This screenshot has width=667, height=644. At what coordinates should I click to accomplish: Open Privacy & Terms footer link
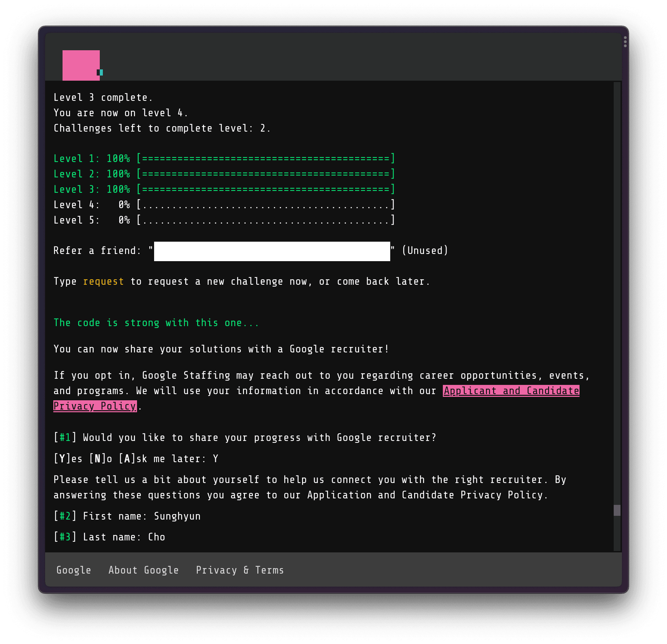click(240, 570)
